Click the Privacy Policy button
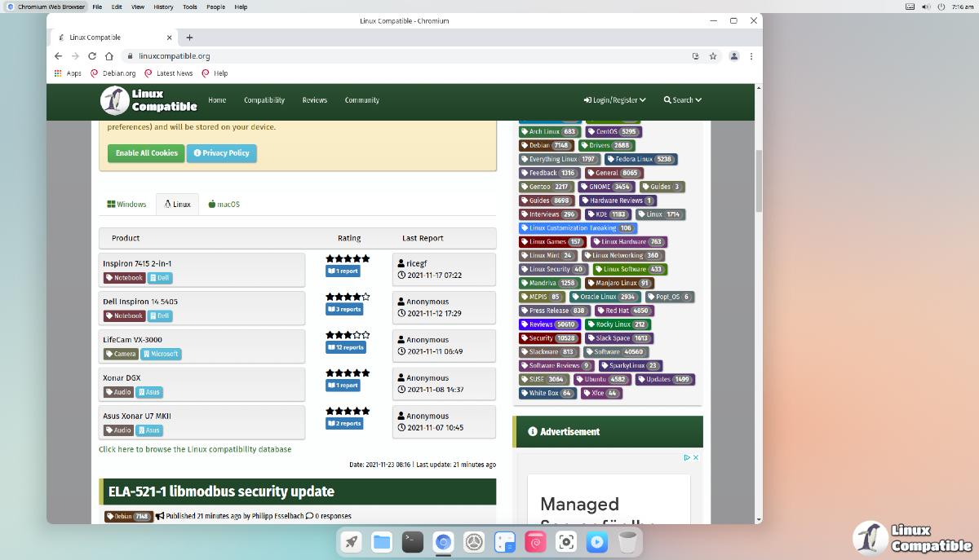The image size is (979, 560). [x=221, y=153]
